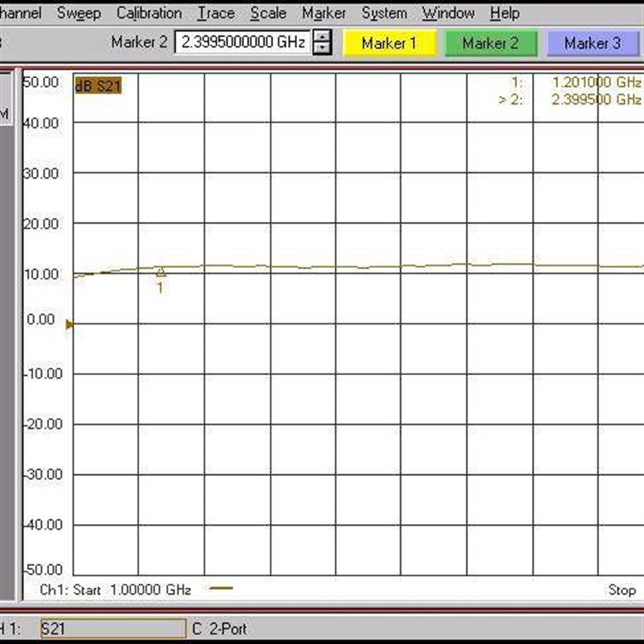The width and height of the screenshot is (644, 644).
Task: Open the Marker menu
Action: [x=324, y=13]
